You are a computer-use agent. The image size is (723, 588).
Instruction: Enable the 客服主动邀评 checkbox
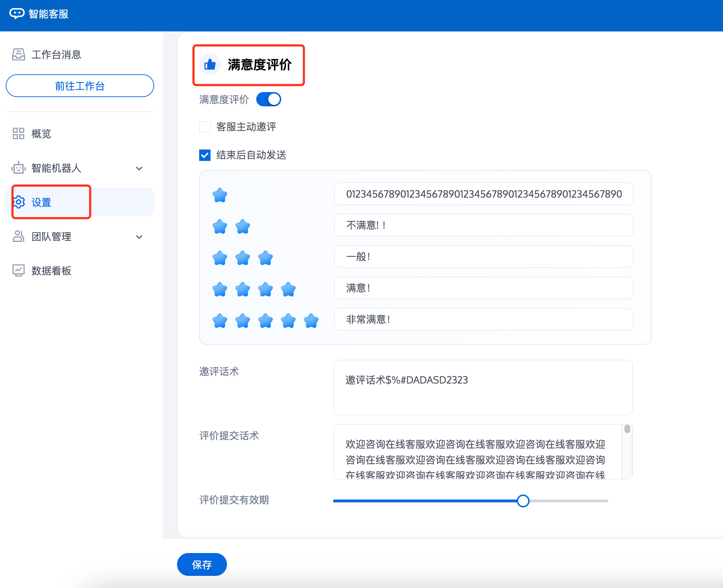click(205, 127)
